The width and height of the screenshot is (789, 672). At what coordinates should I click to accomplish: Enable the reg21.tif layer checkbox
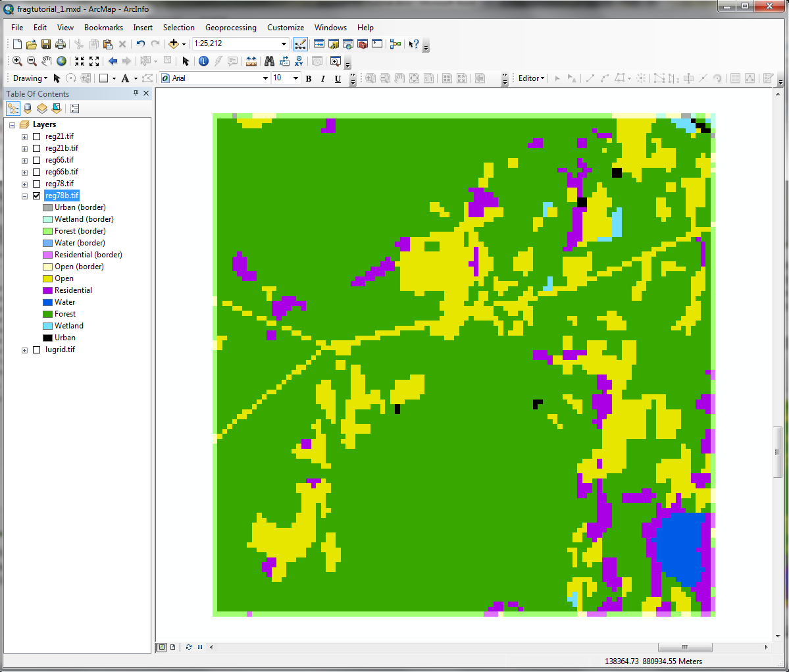(37, 137)
